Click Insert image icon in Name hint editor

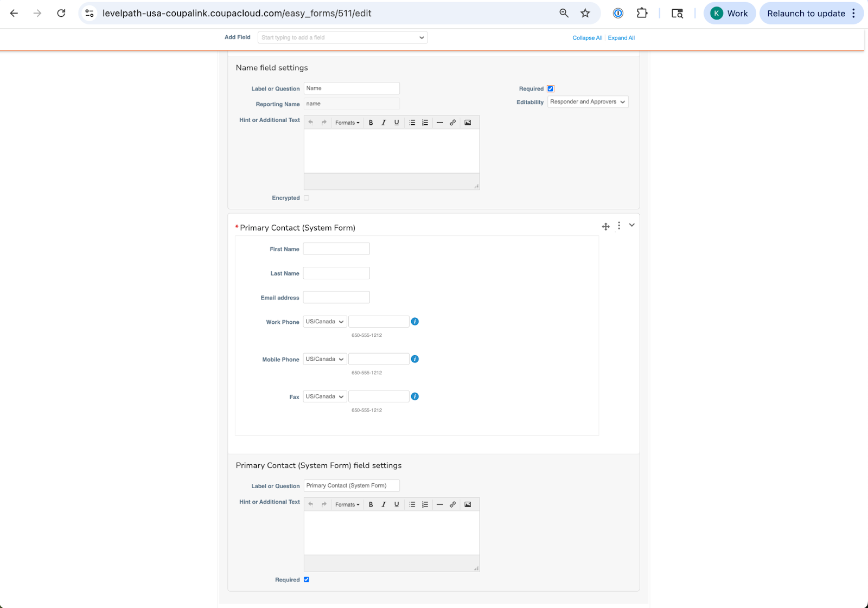(468, 123)
